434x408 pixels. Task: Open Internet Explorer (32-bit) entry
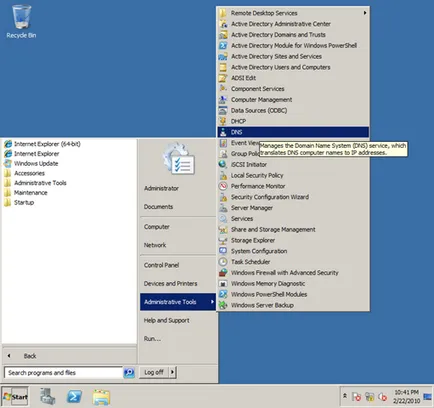(x=32, y=154)
